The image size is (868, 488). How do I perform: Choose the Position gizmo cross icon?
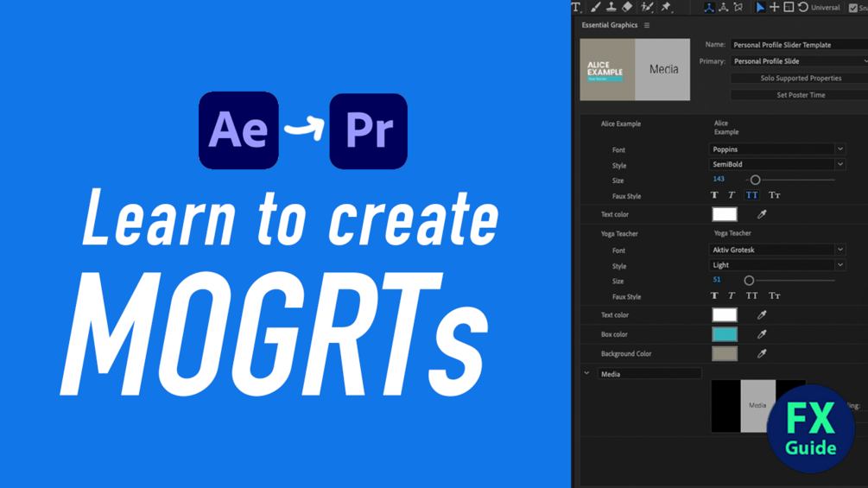coord(775,7)
